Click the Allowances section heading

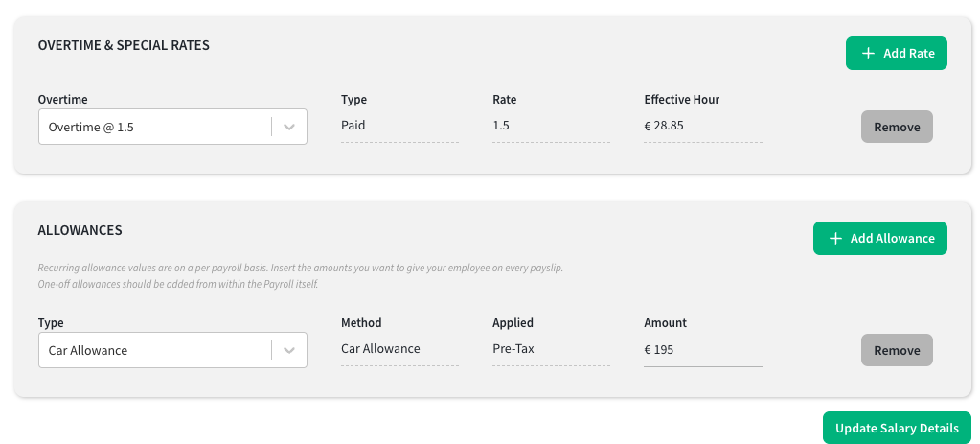click(x=80, y=230)
